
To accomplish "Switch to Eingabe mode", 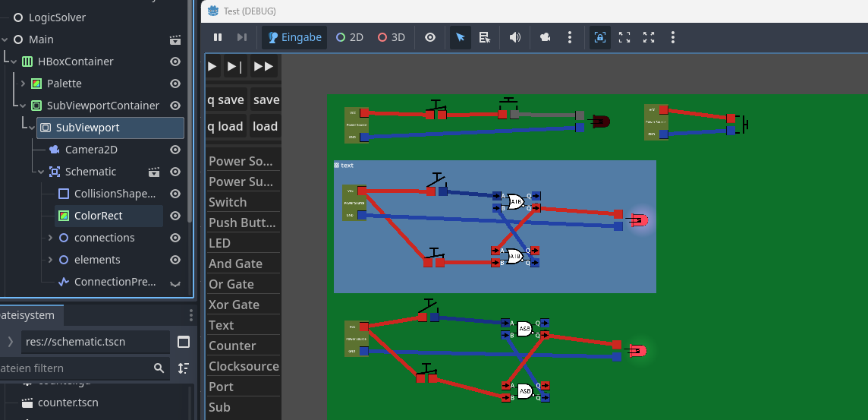I will pyautogui.click(x=295, y=37).
